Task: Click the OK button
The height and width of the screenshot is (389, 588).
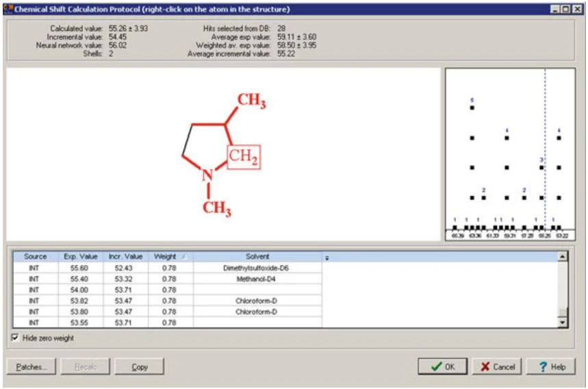Action: 442,366
